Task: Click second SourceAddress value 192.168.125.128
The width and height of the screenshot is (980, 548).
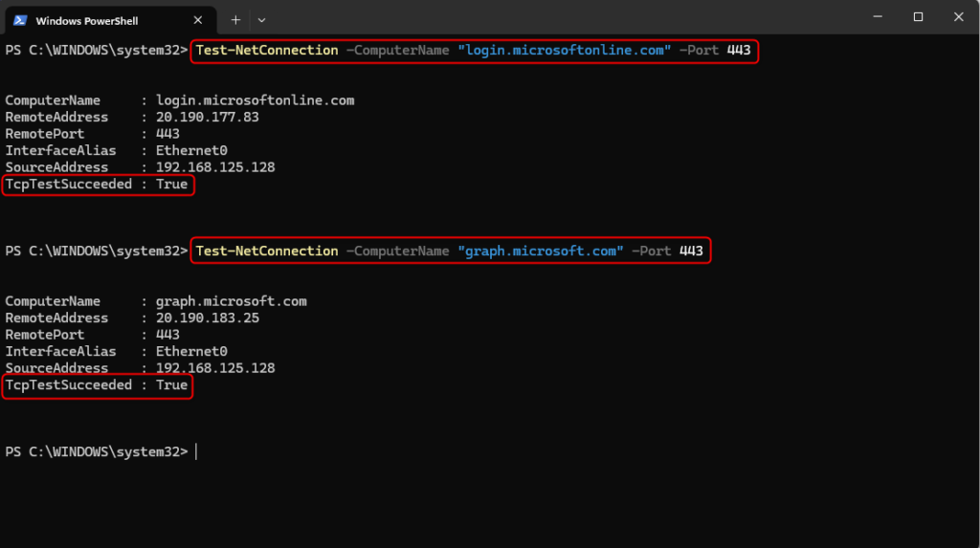Action: click(215, 368)
